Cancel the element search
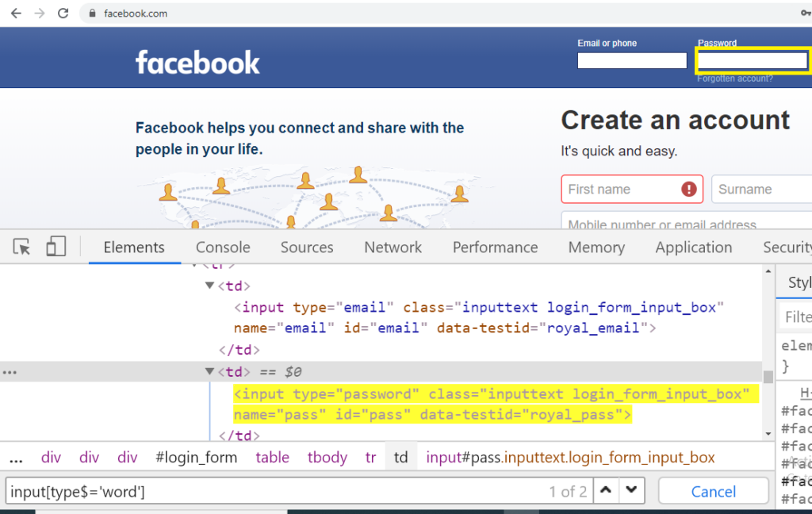This screenshot has height=514, width=812. coord(713,491)
